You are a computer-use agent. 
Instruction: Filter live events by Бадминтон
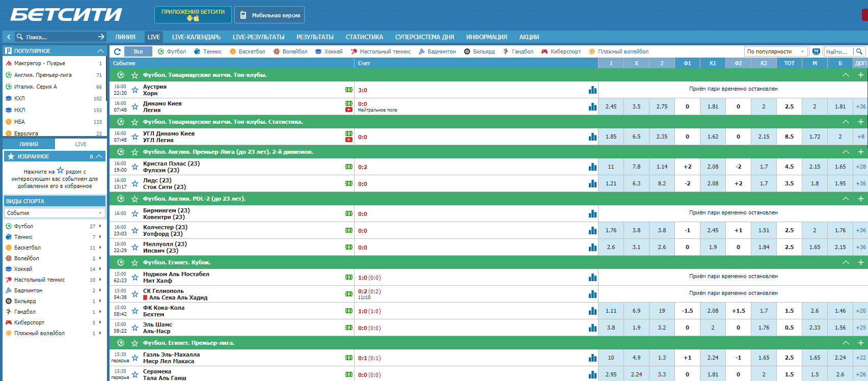click(437, 51)
